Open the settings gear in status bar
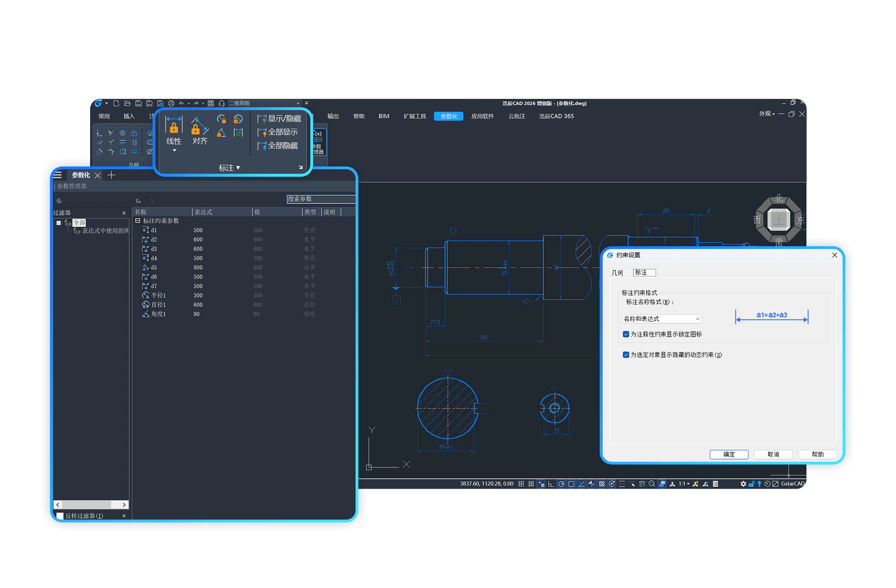896x588 pixels. (x=743, y=484)
